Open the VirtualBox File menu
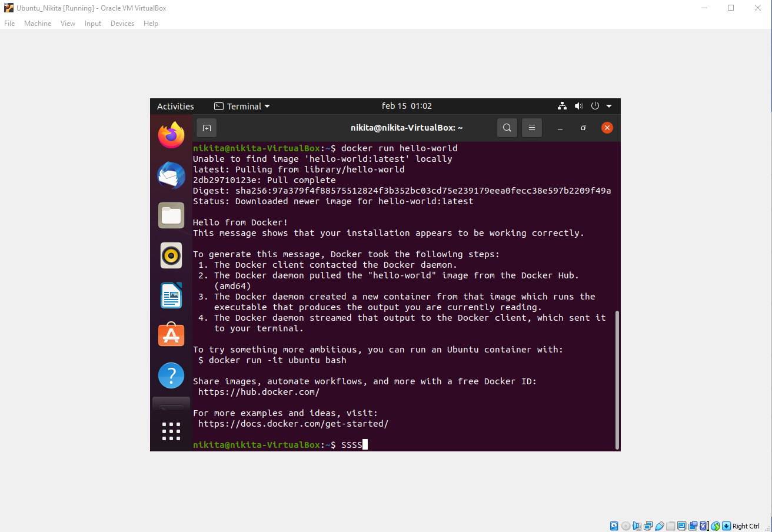The width and height of the screenshot is (772, 532). [x=9, y=24]
